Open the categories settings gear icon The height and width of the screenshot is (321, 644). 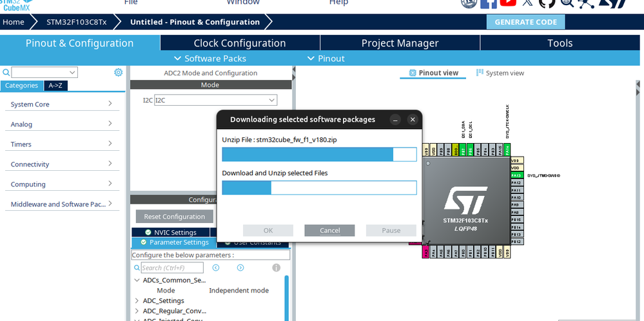118,73
